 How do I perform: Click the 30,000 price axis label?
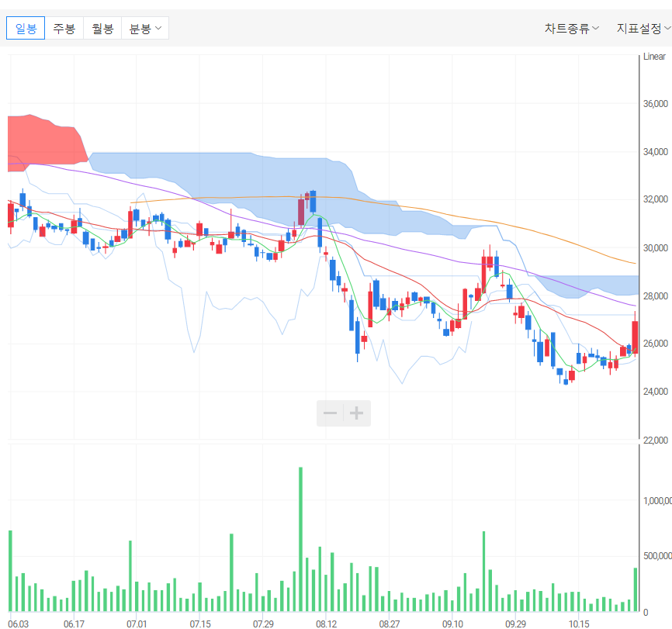pyautogui.click(x=655, y=248)
